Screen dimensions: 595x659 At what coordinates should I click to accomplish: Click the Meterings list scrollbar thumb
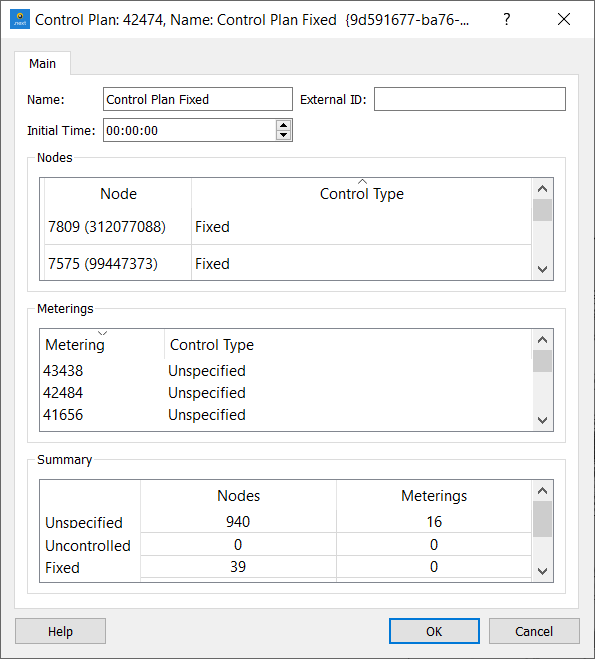pos(542,361)
